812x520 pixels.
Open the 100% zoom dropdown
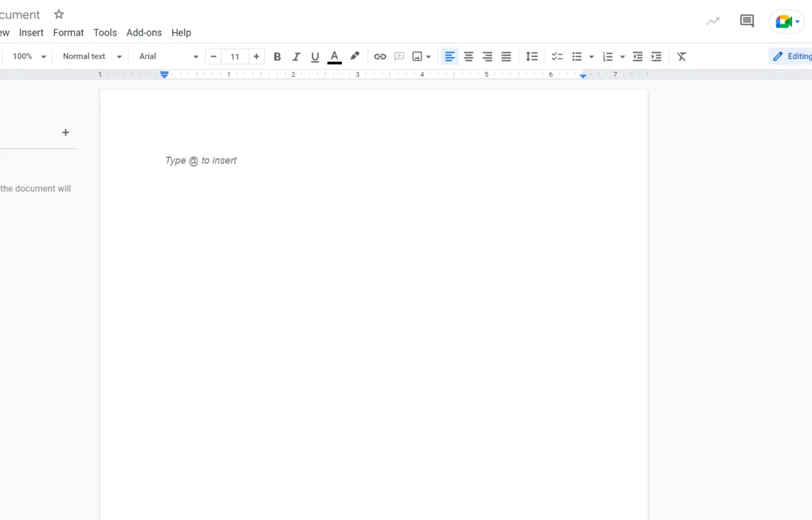29,56
